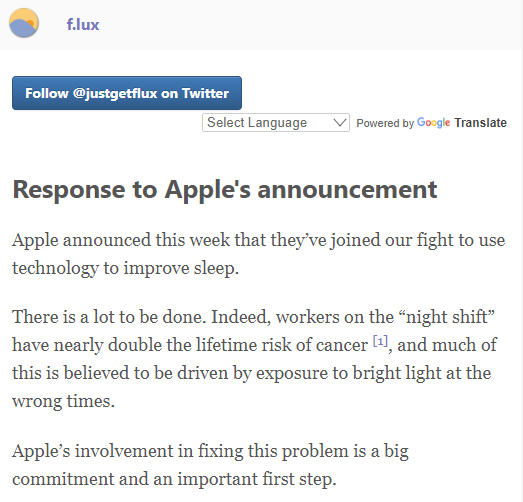Click the Powered by label text
The image size is (523, 502).
tap(385, 123)
